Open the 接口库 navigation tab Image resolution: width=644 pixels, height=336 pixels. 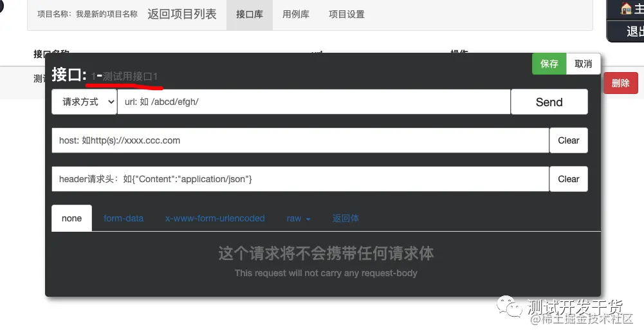[x=250, y=14]
